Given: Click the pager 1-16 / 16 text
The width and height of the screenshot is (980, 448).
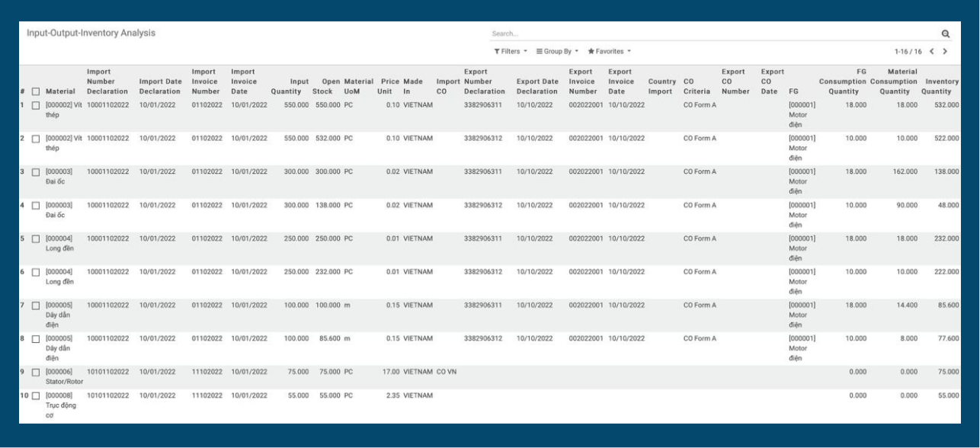Looking at the screenshot, I should coord(912,51).
